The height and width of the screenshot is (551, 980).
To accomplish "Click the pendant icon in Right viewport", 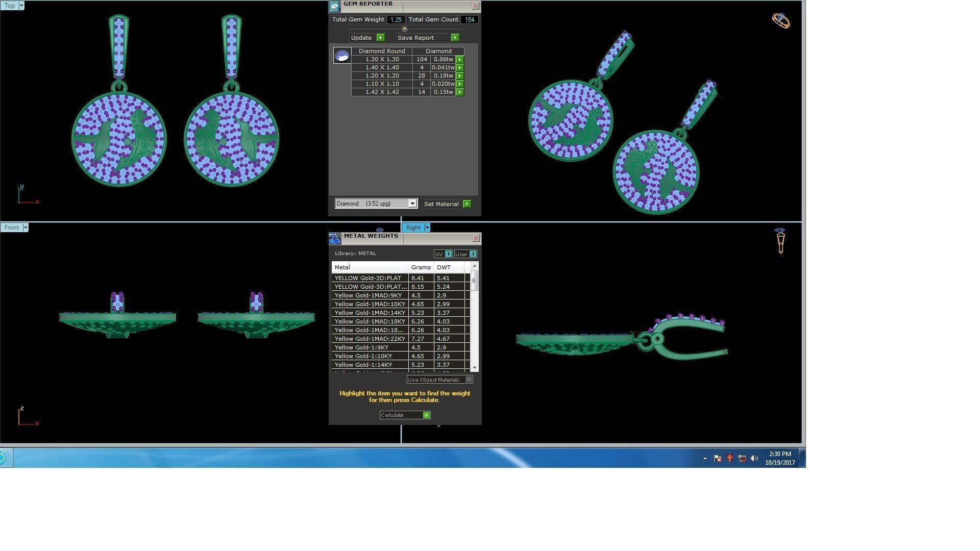I will click(780, 241).
